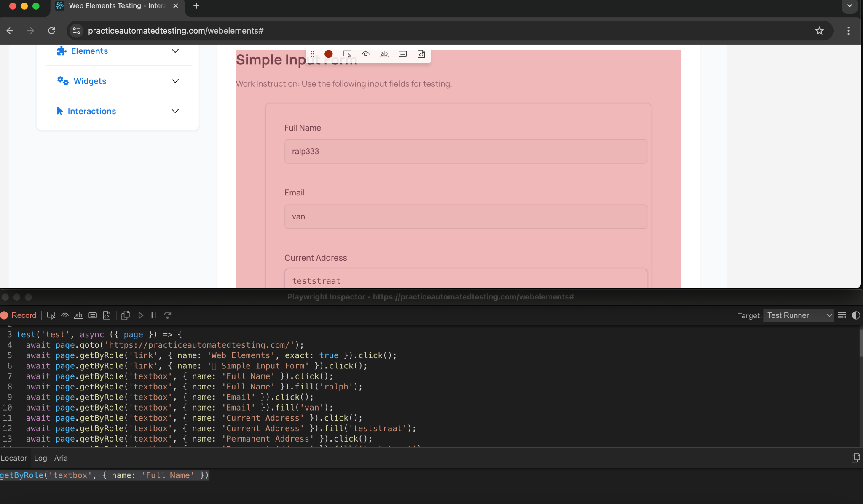This screenshot has width=863, height=504.
Task: Open the Target 'Test Runner' dropdown
Action: click(799, 315)
